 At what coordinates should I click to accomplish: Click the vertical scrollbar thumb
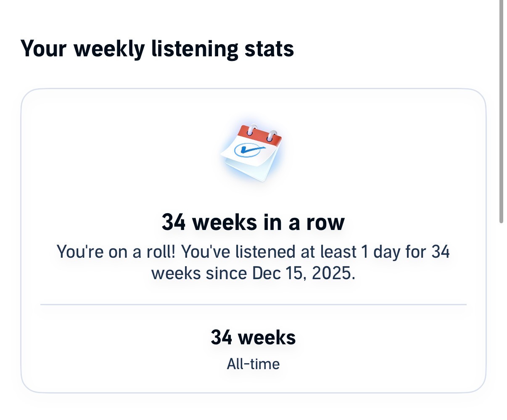click(x=501, y=111)
